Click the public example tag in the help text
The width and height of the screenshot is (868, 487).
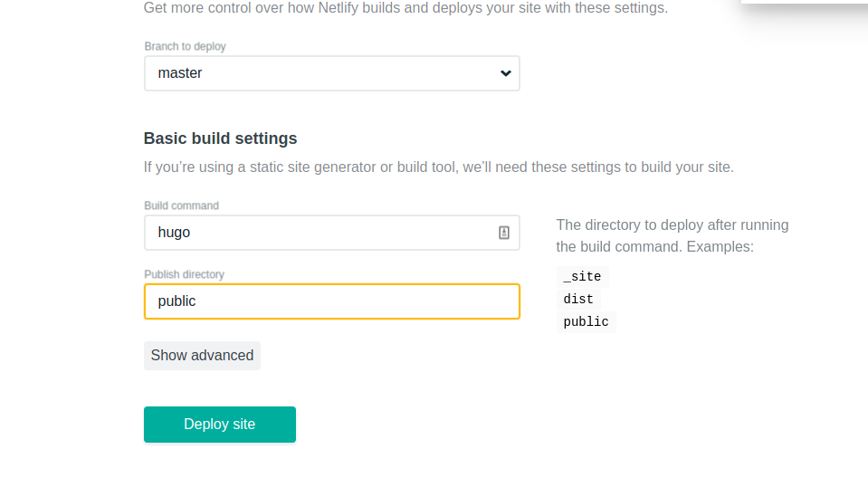click(586, 322)
